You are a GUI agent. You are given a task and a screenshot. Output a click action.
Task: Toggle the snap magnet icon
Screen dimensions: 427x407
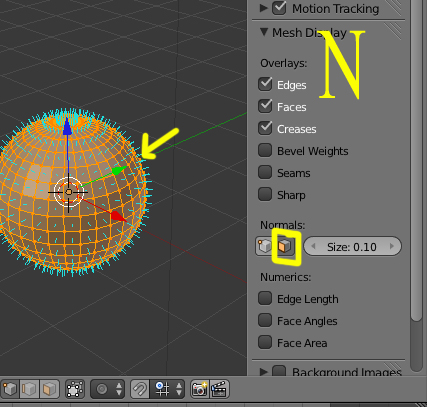pos(140,389)
